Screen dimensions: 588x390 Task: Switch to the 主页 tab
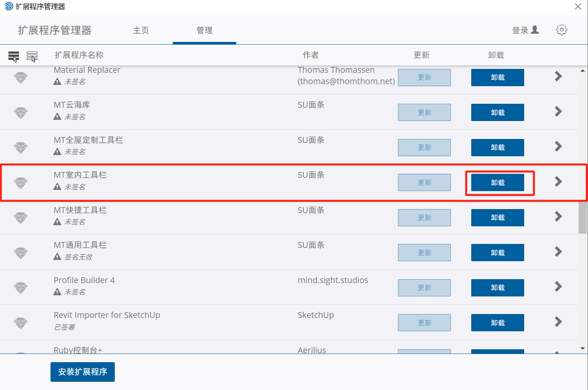(x=141, y=30)
